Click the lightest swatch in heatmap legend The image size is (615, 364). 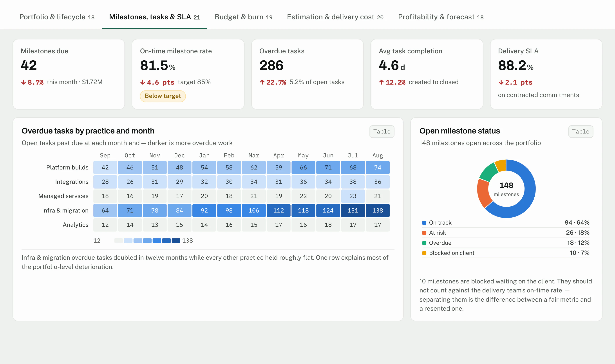(119, 241)
